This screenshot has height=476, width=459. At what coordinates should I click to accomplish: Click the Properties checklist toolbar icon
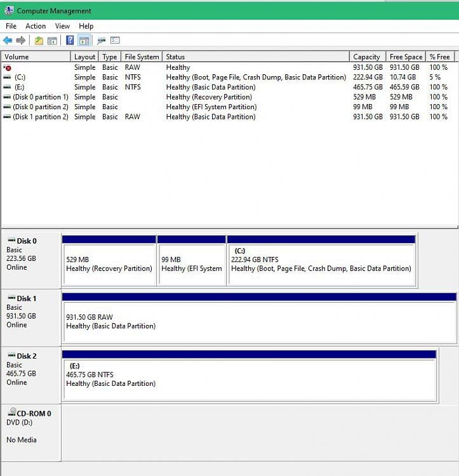coord(115,41)
